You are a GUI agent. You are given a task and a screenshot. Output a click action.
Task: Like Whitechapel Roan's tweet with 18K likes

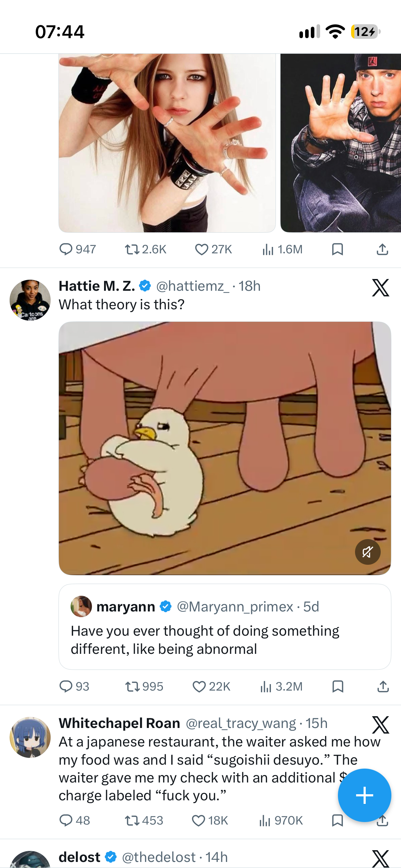[210, 821]
